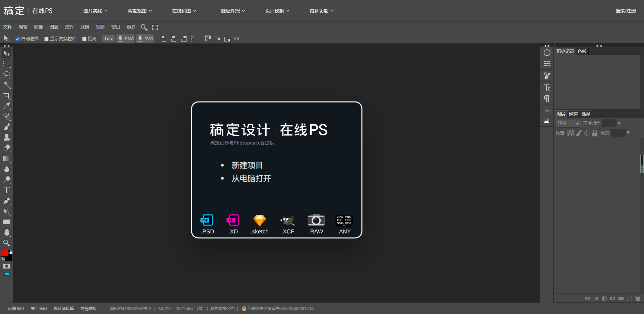Toggle Quick Mask mode icon
The height and width of the screenshot is (314, 644).
point(7,266)
